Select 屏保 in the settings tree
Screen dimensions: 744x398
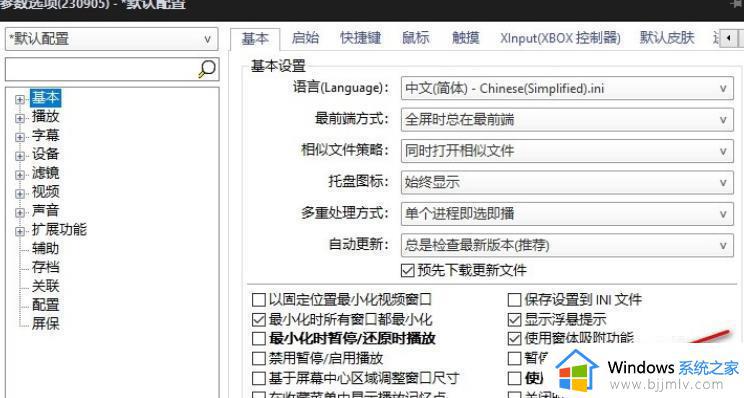pos(46,324)
